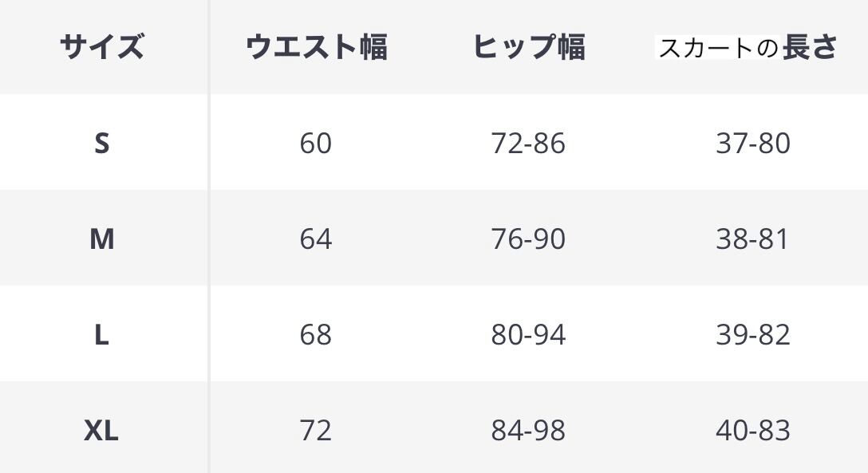Click skirt length 37-80 cell
The image size is (868, 473).
pyautogui.click(x=752, y=144)
